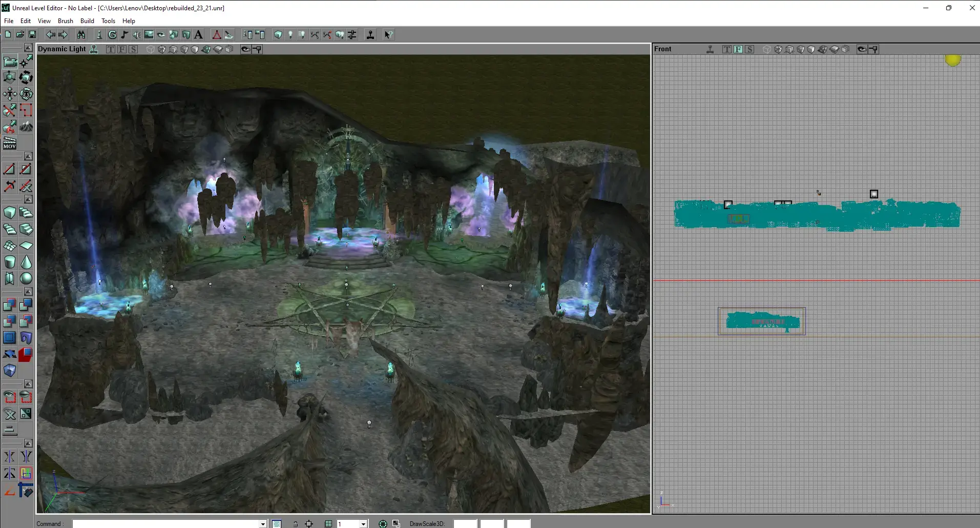Open the Brush menu

click(66, 21)
